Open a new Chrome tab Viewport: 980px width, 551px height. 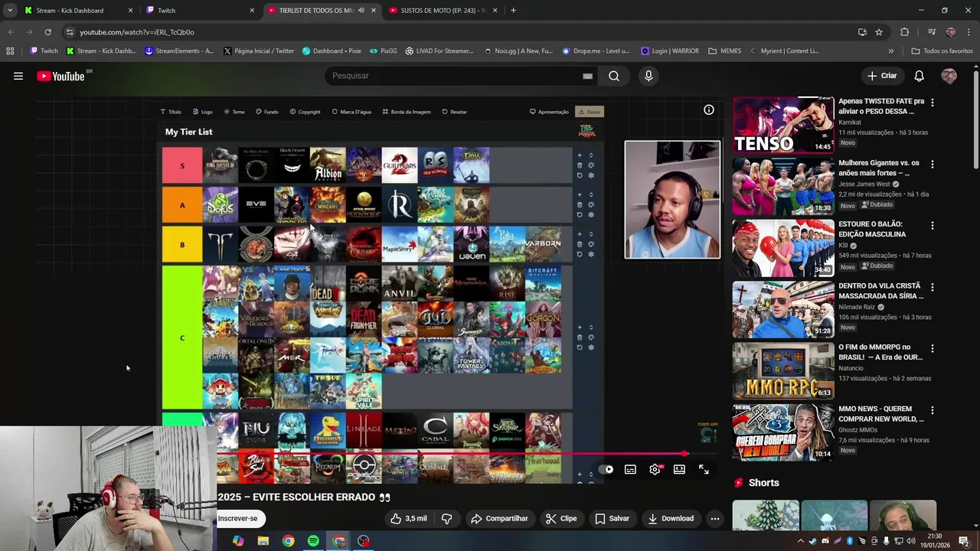(513, 11)
